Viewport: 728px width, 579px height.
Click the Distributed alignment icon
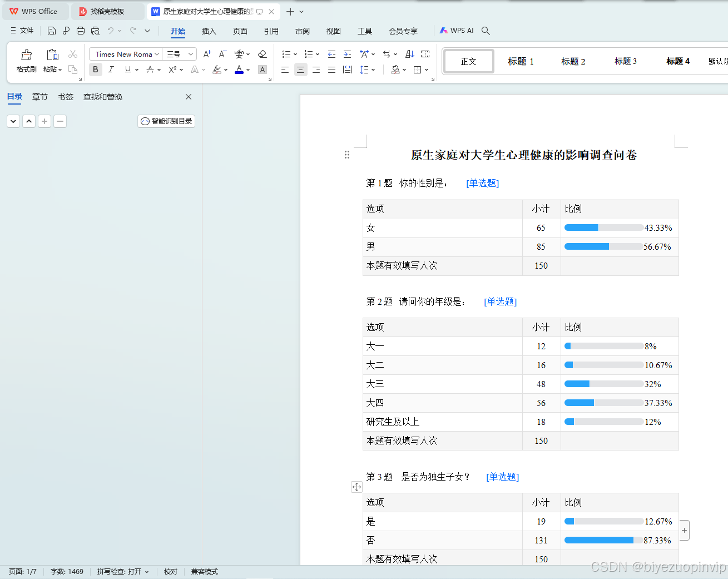[x=348, y=70]
